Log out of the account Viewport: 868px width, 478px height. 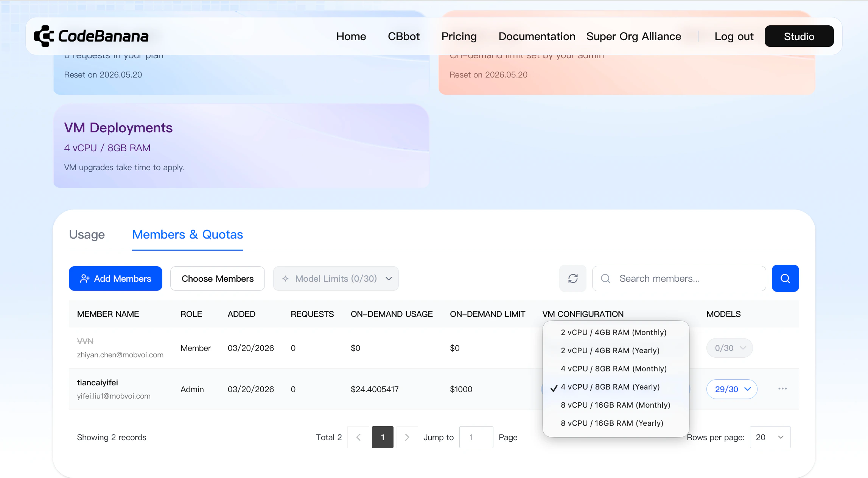[734, 36]
